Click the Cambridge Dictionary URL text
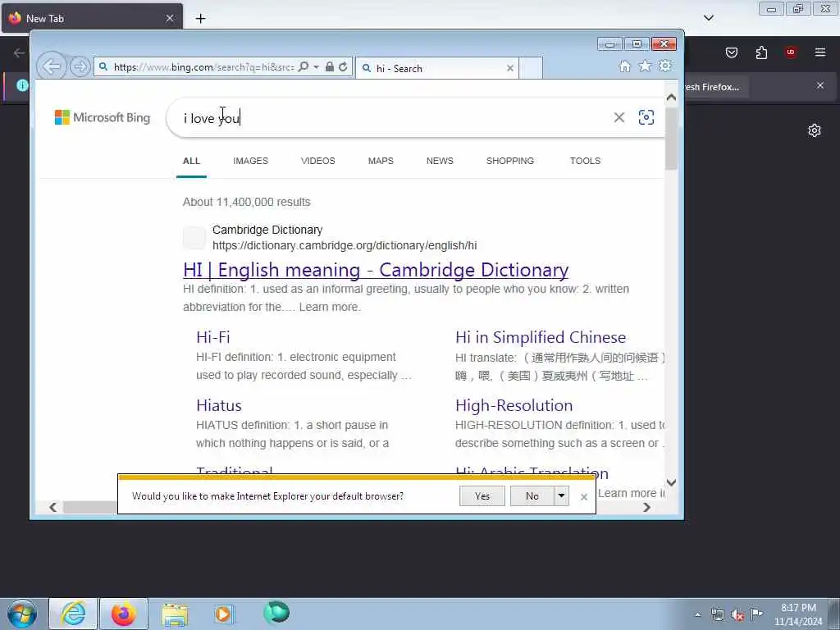Screen dimensions: 840x630 tap(345, 245)
